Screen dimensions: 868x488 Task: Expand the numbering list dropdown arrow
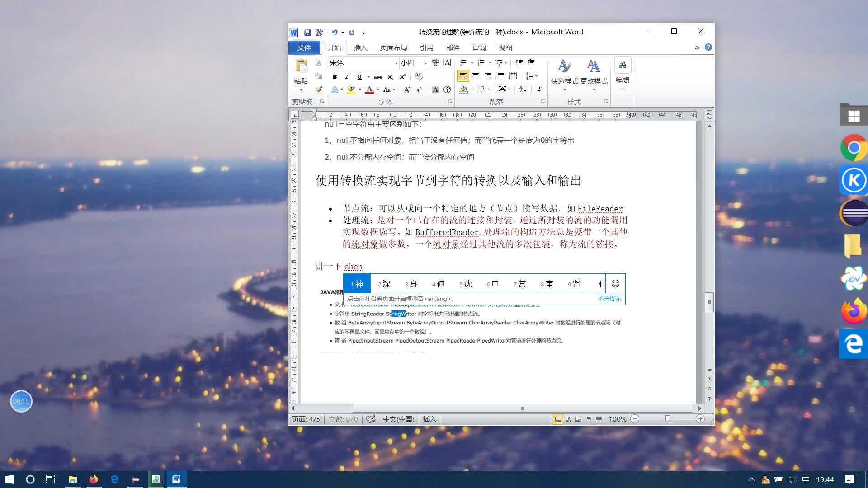tap(490, 63)
